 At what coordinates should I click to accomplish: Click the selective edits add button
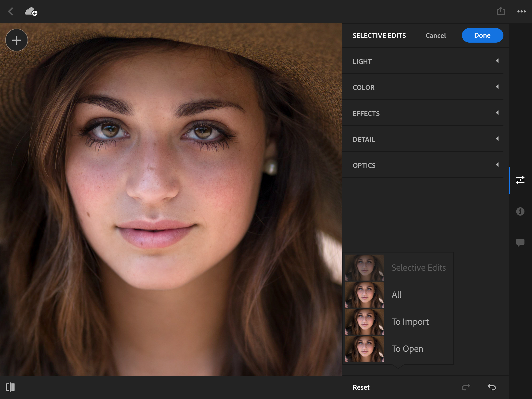coord(17,40)
